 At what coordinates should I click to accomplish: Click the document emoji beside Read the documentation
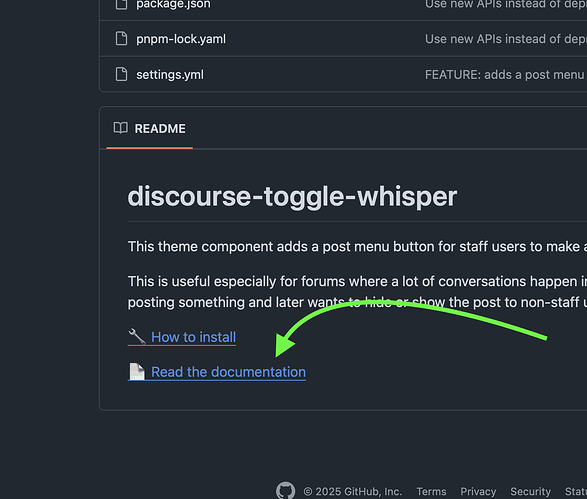(137, 372)
